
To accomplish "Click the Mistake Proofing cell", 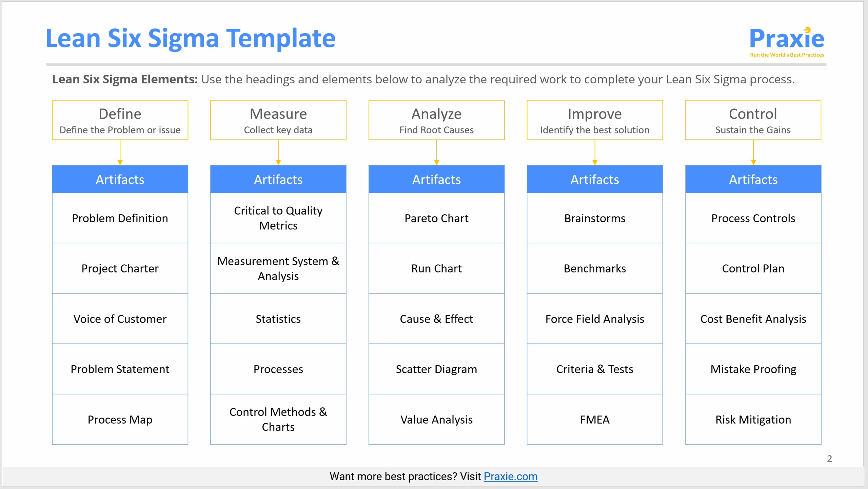I will coord(753,369).
